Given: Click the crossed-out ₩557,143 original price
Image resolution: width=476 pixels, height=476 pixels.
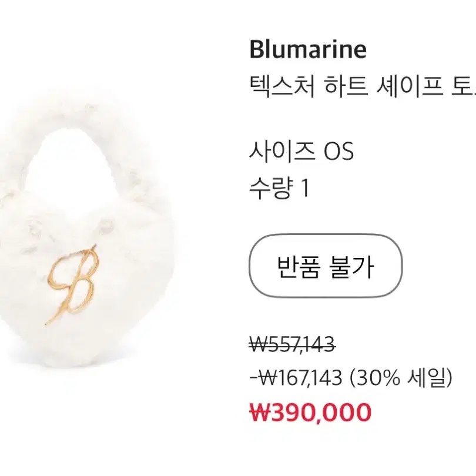Looking at the screenshot, I should 292,344.
